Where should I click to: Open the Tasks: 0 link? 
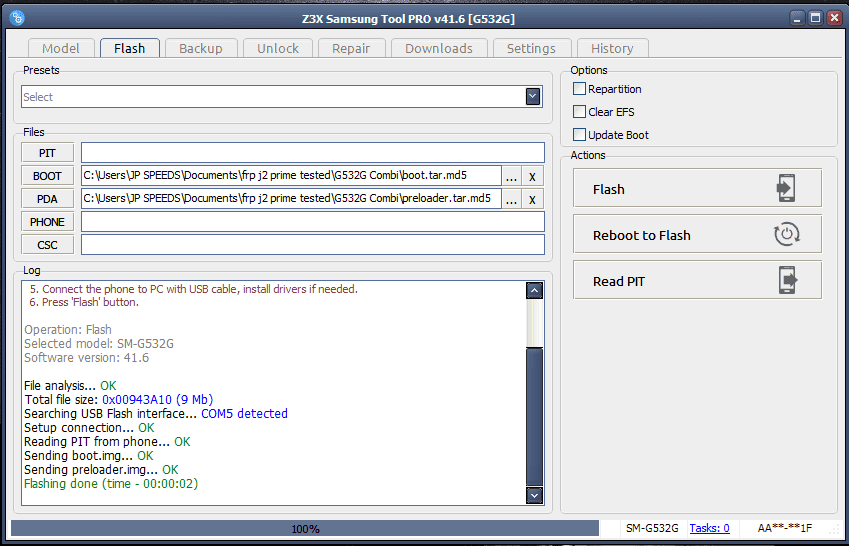(709, 528)
